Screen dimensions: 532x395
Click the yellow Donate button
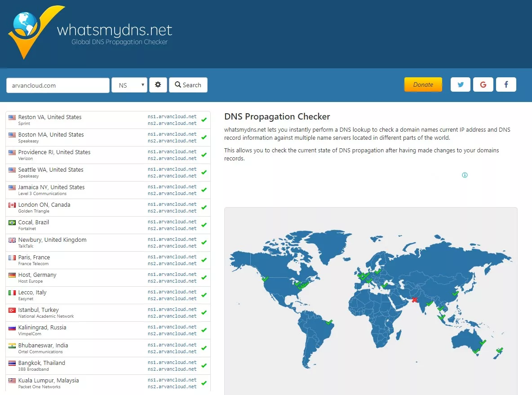(x=423, y=84)
